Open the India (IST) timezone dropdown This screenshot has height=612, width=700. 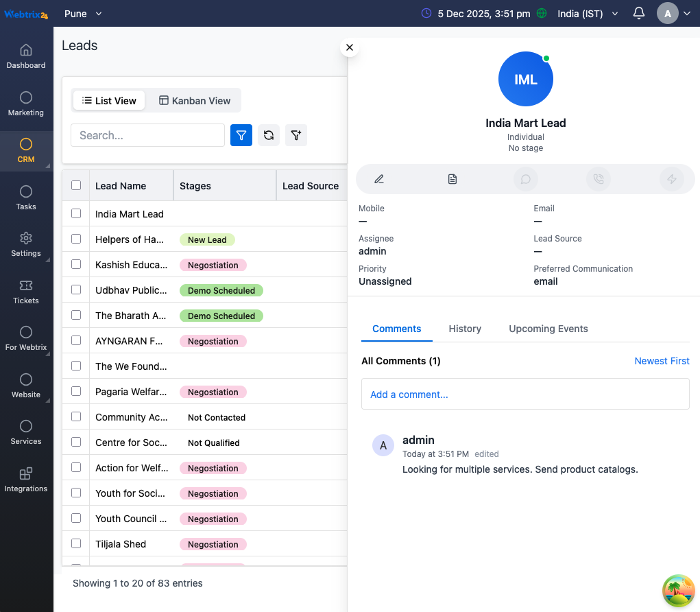pyautogui.click(x=588, y=14)
